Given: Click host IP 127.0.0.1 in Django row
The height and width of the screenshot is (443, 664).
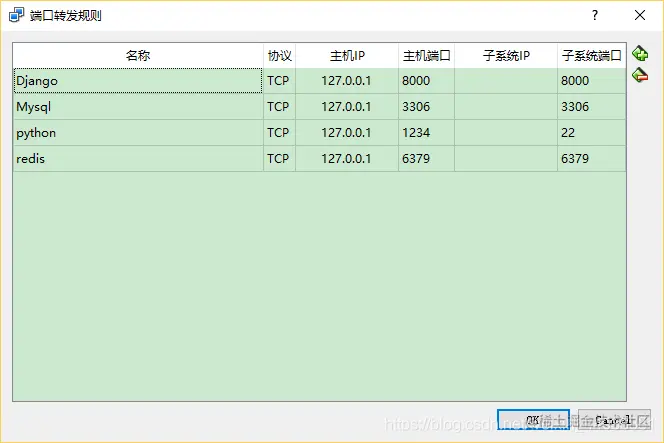Looking at the screenshot, I should [347, 80].
